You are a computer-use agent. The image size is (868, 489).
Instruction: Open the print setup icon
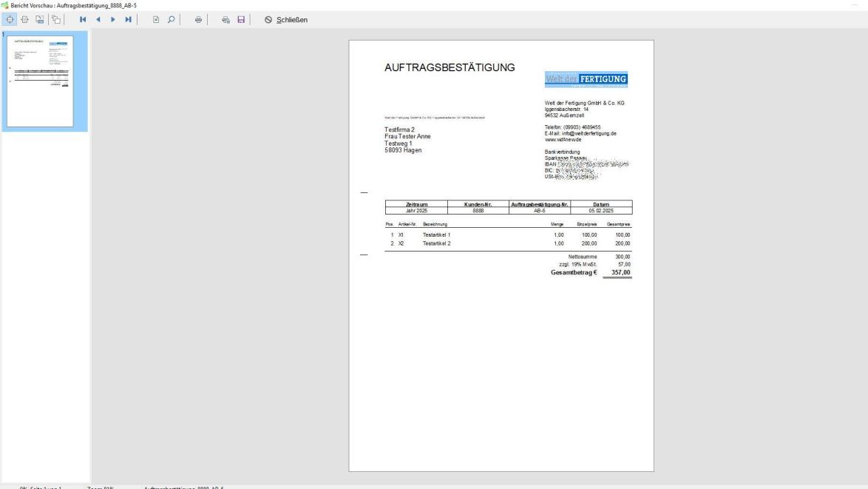[226, 19]
